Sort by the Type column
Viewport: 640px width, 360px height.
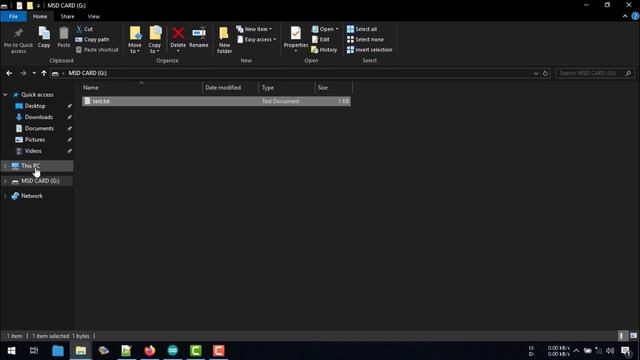point(287,87)
